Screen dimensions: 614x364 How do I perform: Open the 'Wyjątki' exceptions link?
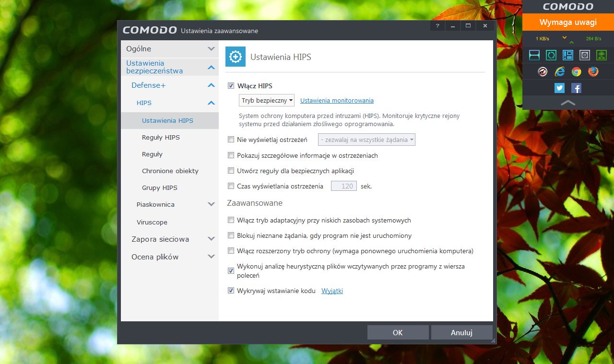(332, 291)
